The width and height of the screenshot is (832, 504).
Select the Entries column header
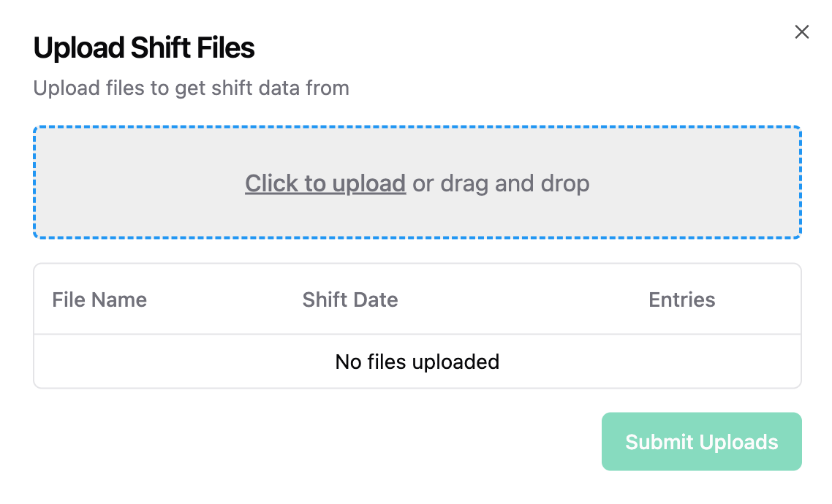tap(681, 299)
